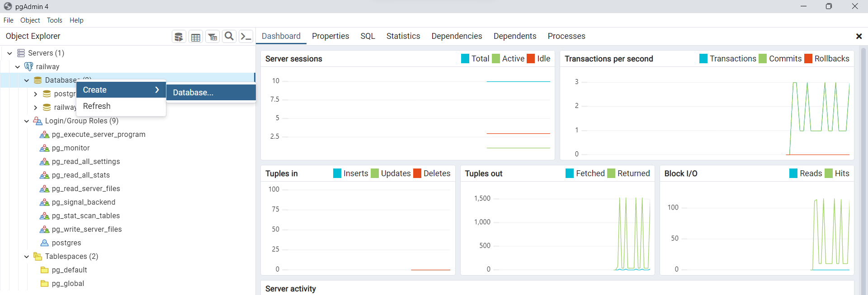This screenshot has width=868, height=295.
Task: Click the Login/Group Roles icon
Action: point(38,121)
